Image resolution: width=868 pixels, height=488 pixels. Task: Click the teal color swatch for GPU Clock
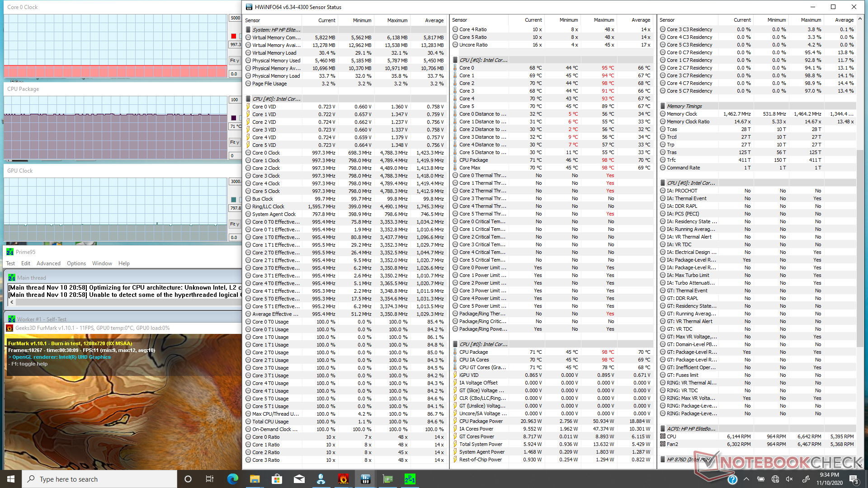(234, 200)
